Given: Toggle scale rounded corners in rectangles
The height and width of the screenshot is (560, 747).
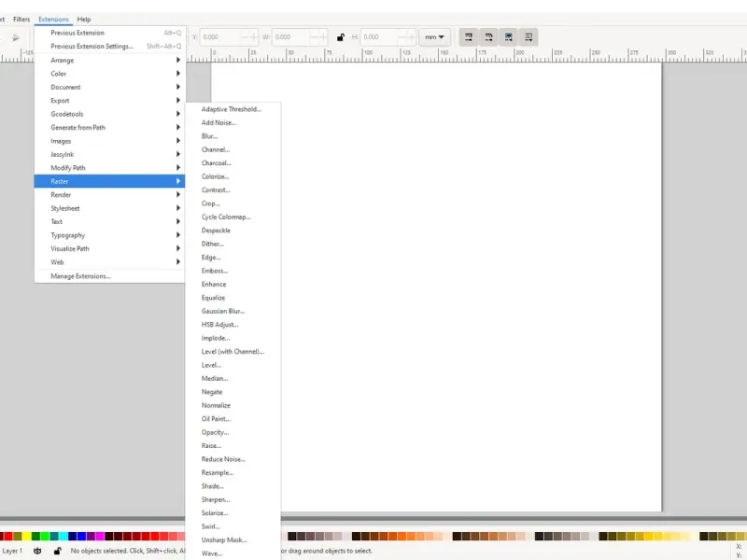Looking at the screenshot, I should point(488,37).
